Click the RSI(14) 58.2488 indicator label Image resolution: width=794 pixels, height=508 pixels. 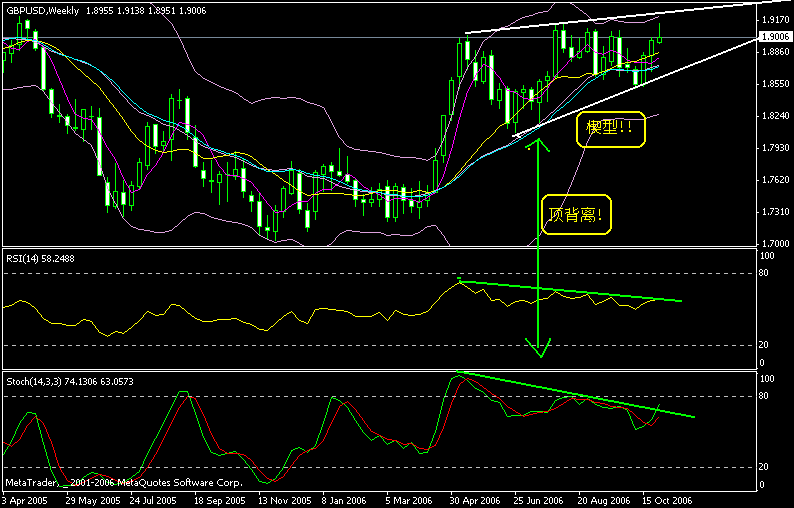click(x=40, y=259)
